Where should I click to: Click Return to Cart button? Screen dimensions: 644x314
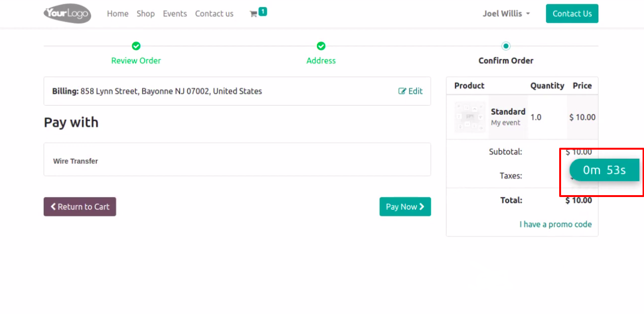click(80, 206)
